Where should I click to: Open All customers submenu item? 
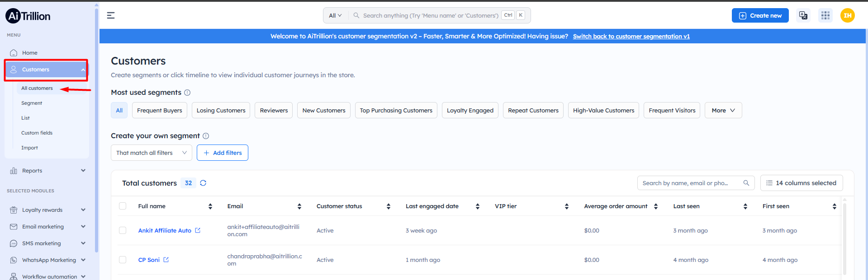[37, 88]
